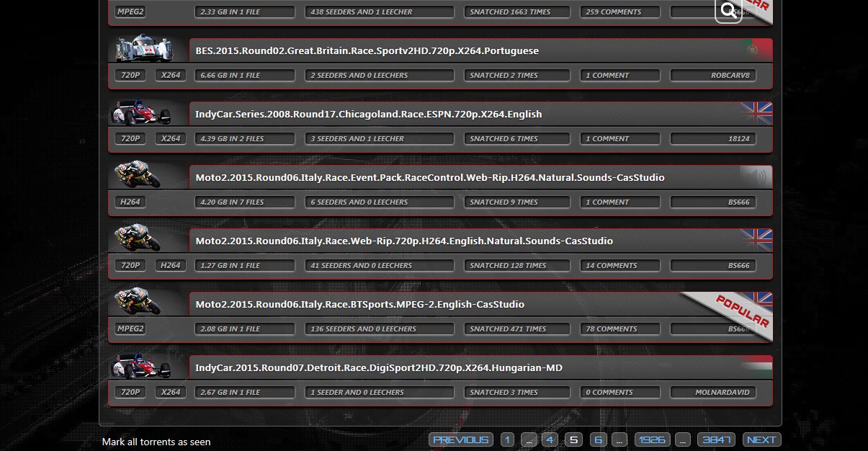Open Moto2 BTSports.MPEG-2 torrent title
This screenshot has height=451, width=868.
point(359,305)
